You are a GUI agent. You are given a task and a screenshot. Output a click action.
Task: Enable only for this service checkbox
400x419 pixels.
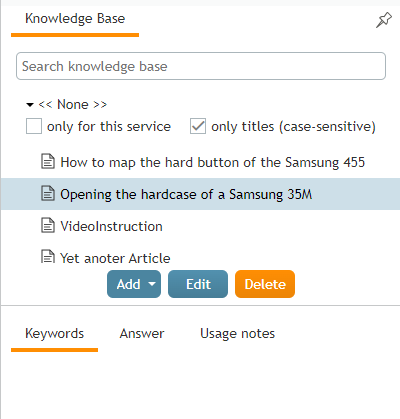coord(34,126)
